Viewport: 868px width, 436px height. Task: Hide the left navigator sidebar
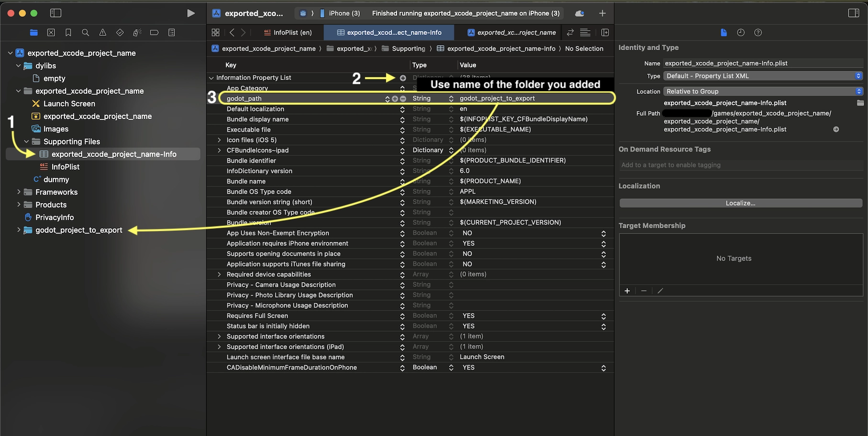(x=56, y=13)
